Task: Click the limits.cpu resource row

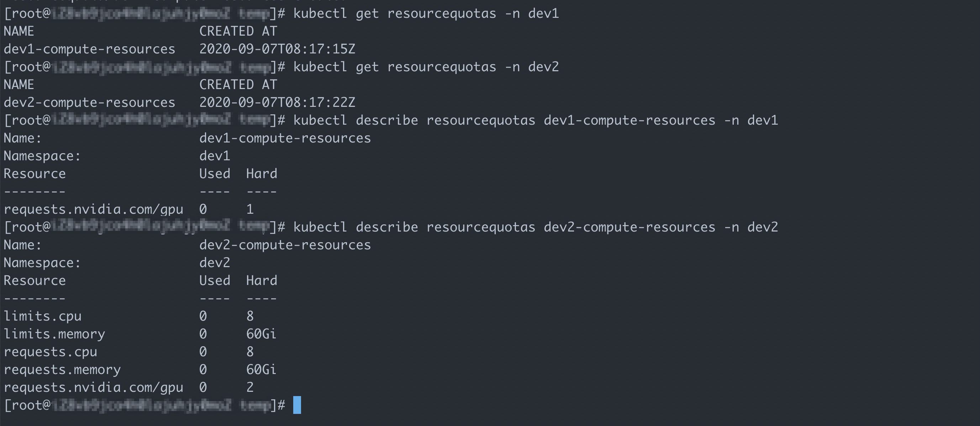Action: 128,316
